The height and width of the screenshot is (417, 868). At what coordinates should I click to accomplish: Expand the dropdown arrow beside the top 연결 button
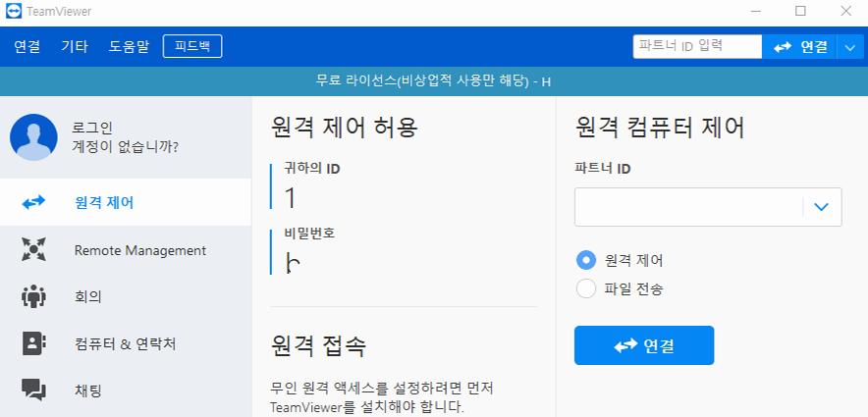(850, 47)
